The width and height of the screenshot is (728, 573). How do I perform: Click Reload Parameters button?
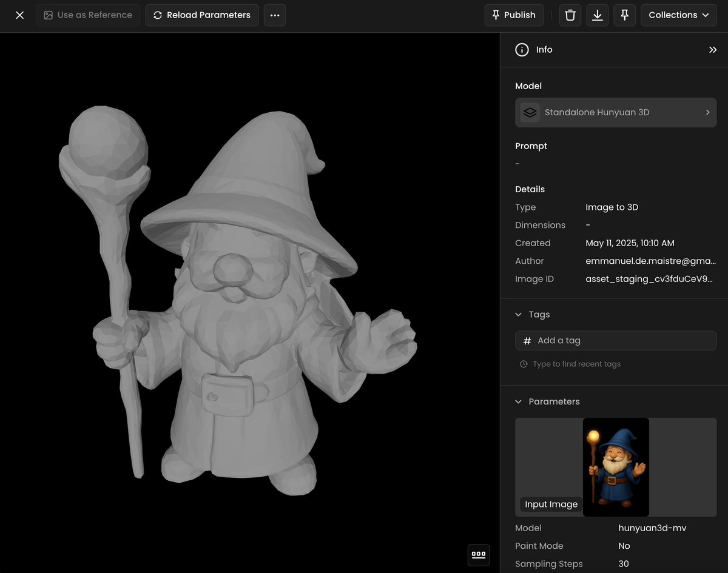coord(202,15)
